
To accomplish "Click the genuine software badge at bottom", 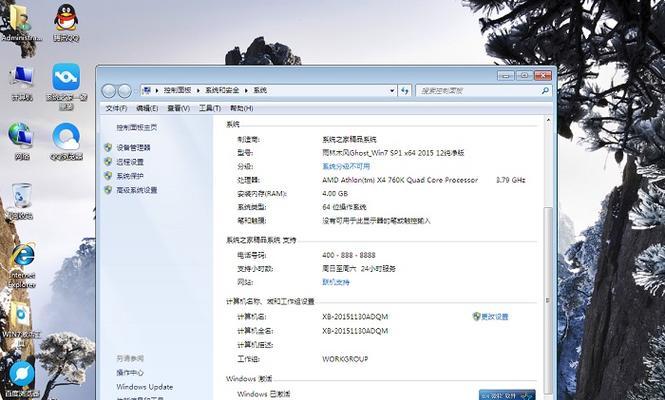I will [507, 395].
